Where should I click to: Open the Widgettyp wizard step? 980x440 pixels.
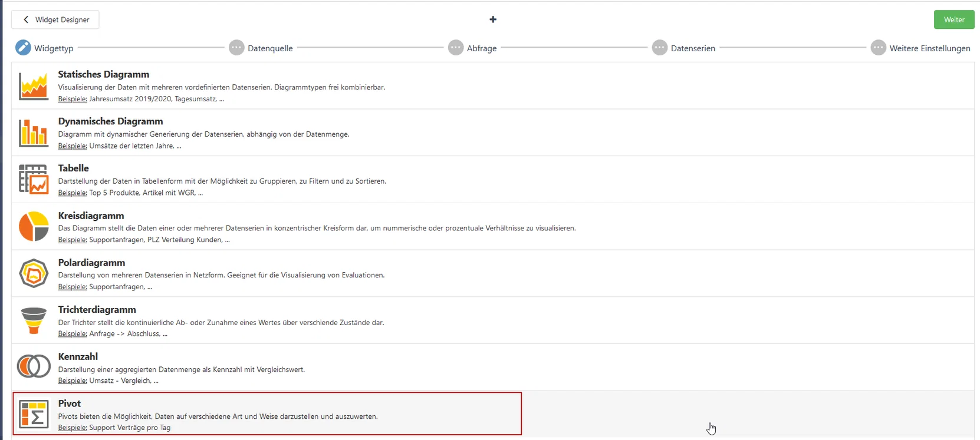coord(54,48)
